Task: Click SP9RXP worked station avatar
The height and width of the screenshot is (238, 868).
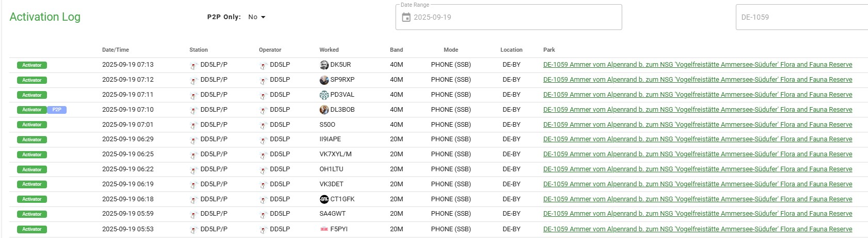Action: click(324, 80)
